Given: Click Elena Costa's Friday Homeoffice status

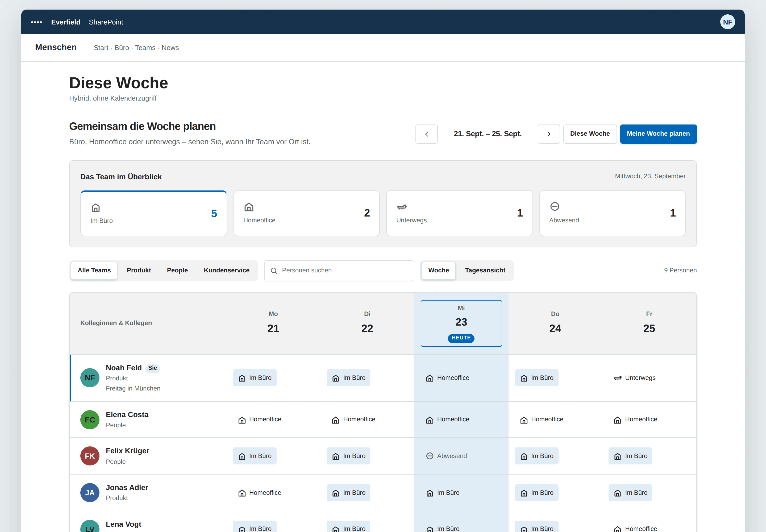Looking at the screenshot, I should (x=635, y=419).
